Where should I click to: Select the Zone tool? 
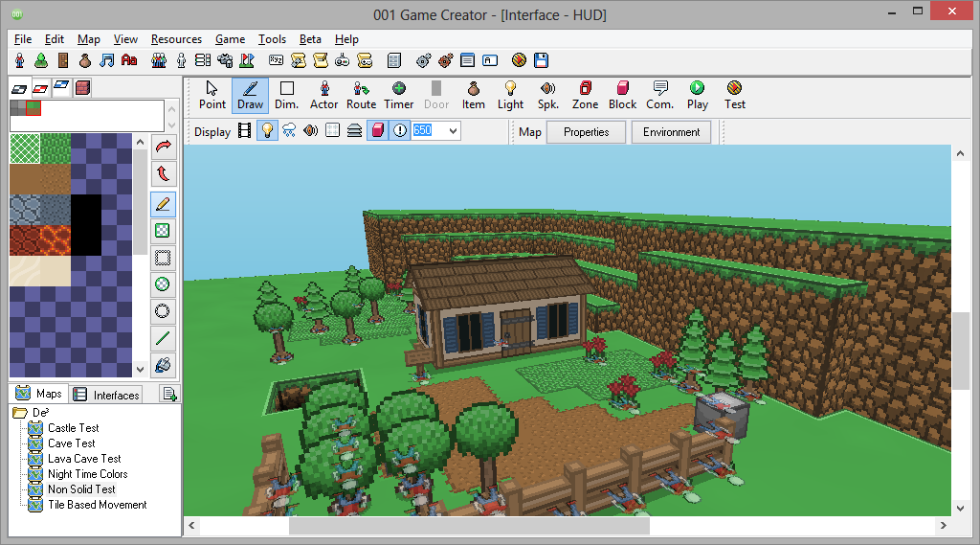(x=585, y=95)
